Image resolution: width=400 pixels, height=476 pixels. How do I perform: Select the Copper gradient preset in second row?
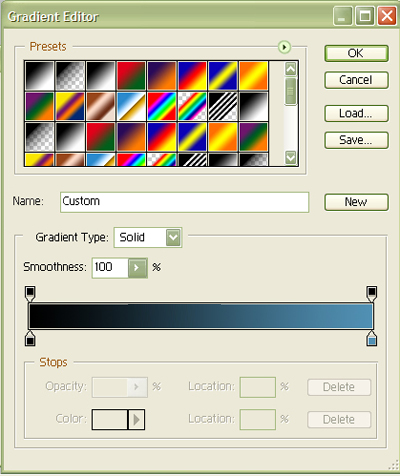pos(101,107)
